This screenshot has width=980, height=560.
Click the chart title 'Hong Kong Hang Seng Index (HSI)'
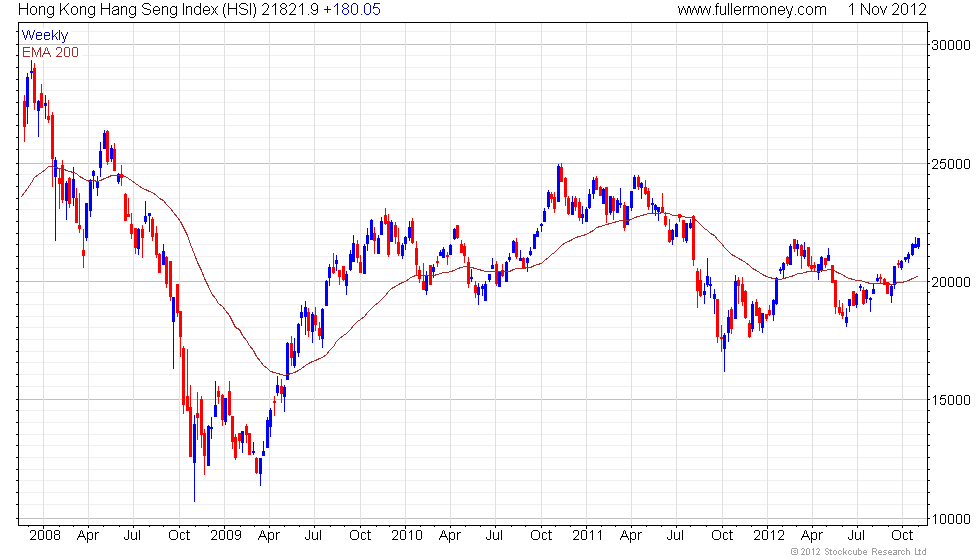click(x=138, y=9)
